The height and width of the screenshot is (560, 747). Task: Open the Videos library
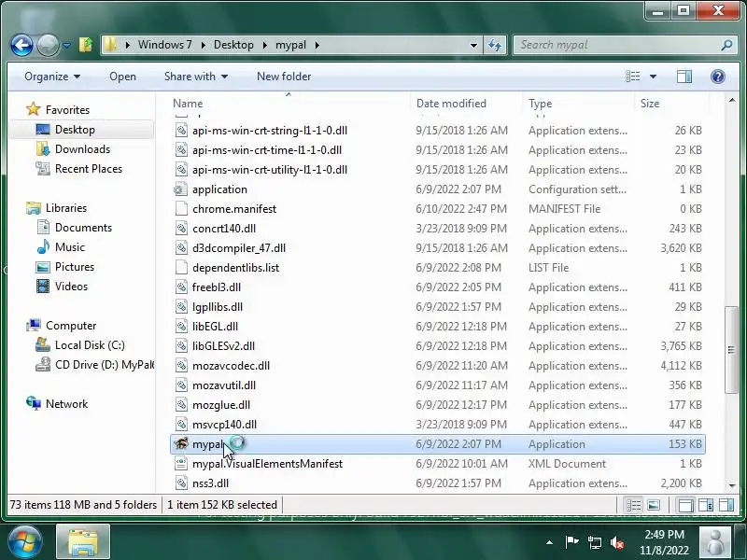[x=71, y=287]
